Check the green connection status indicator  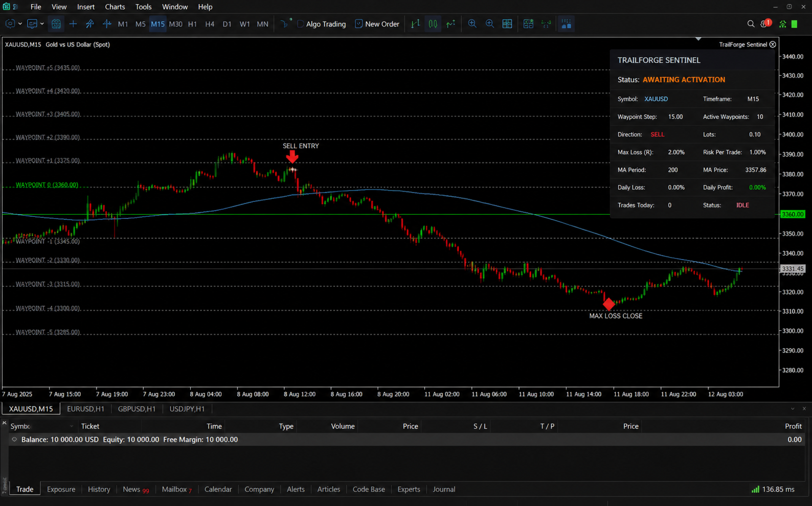795,24
